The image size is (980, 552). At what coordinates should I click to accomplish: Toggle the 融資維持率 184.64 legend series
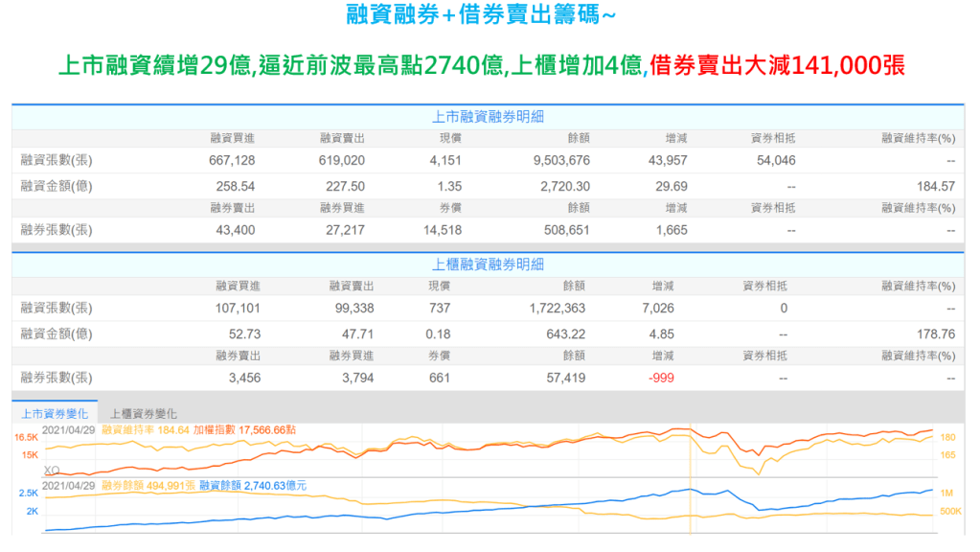(x=145, y=430)
